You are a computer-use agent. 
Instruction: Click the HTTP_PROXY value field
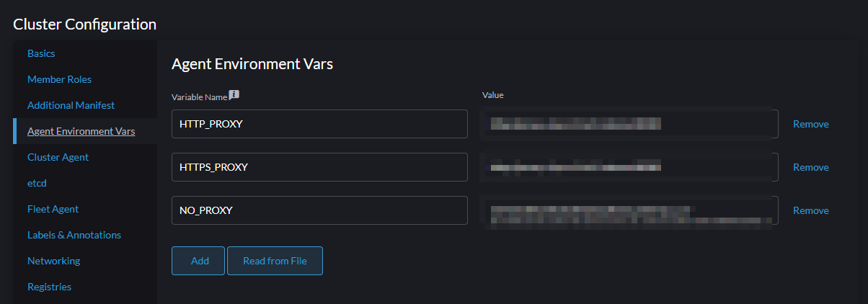[629, 124]
